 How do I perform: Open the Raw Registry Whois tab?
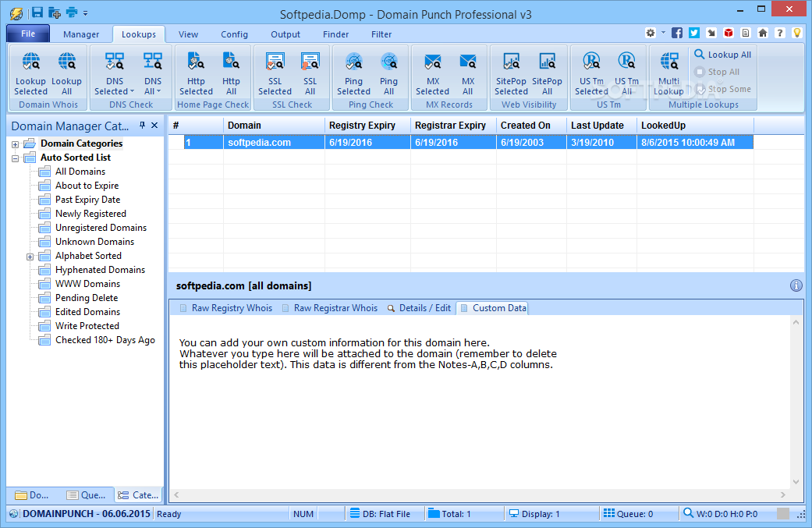pyautogui.click(x=225, y=308)
